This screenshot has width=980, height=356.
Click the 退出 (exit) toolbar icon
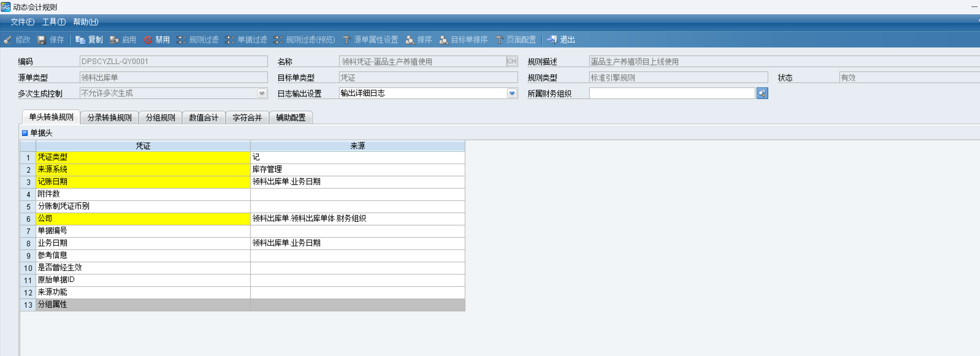(552, 40)
